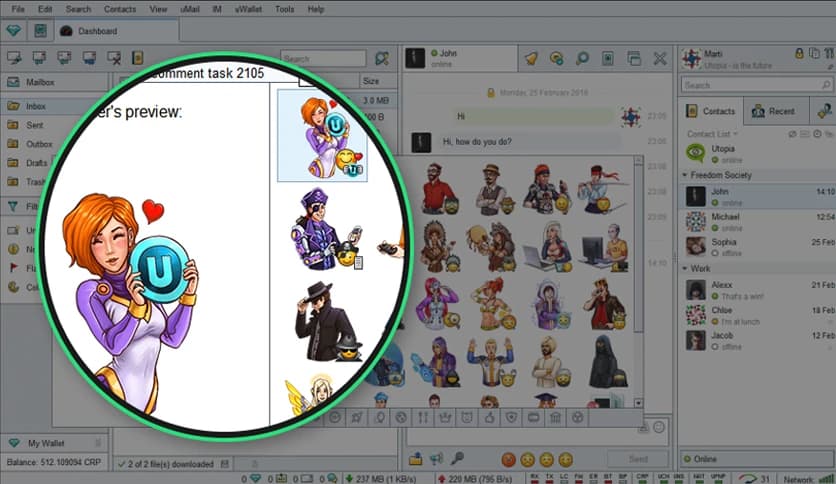The image size is (836, 484).
Task: Open the Contact List dropdown
Action: [712, 134]
